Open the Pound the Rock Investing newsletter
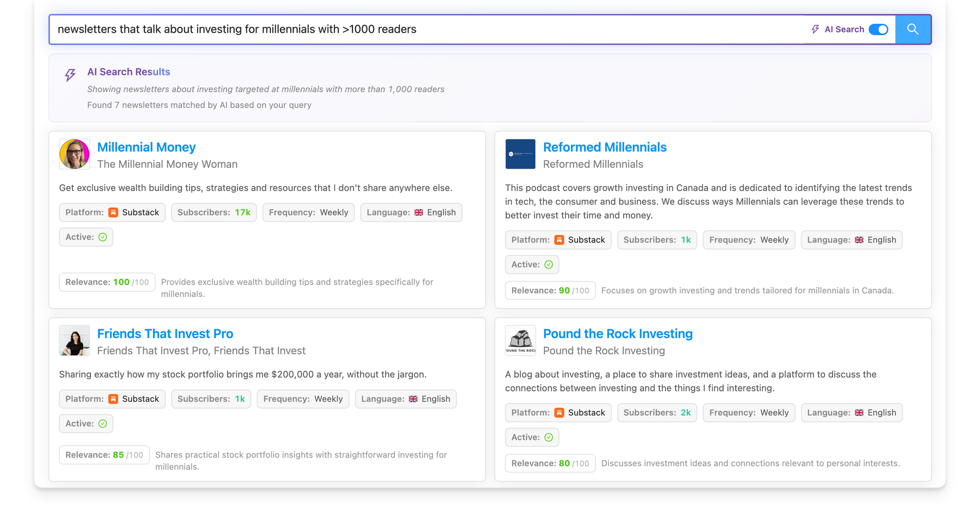 coord(618,334)
